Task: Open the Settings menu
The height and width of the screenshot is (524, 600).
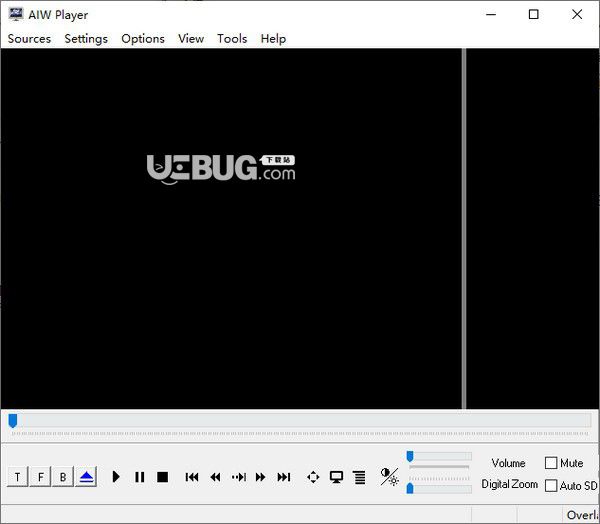Action: 86,39
